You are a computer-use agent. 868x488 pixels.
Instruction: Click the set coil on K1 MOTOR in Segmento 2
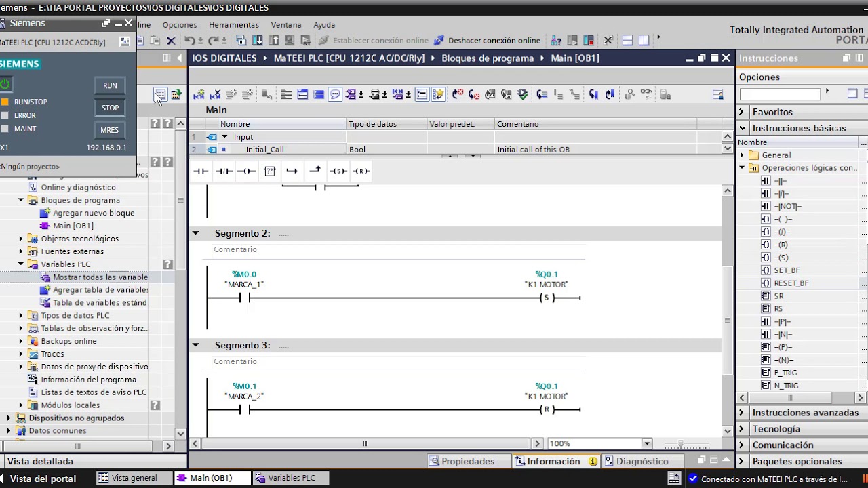coord(547,298)
